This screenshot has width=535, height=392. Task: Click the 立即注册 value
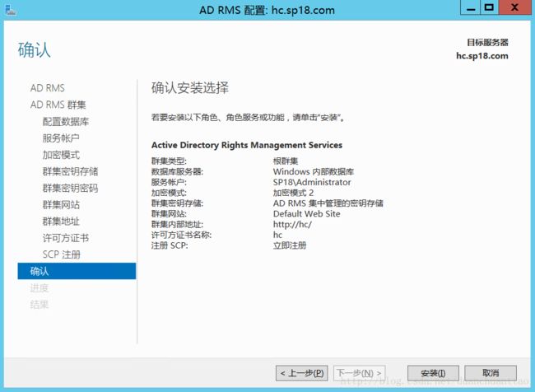click(x=290, y=246)
